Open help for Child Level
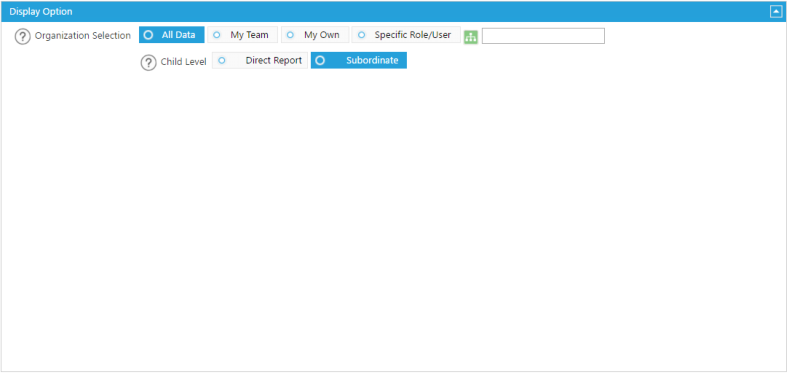This screenshot has height=375, width=790. coord(148,63)
